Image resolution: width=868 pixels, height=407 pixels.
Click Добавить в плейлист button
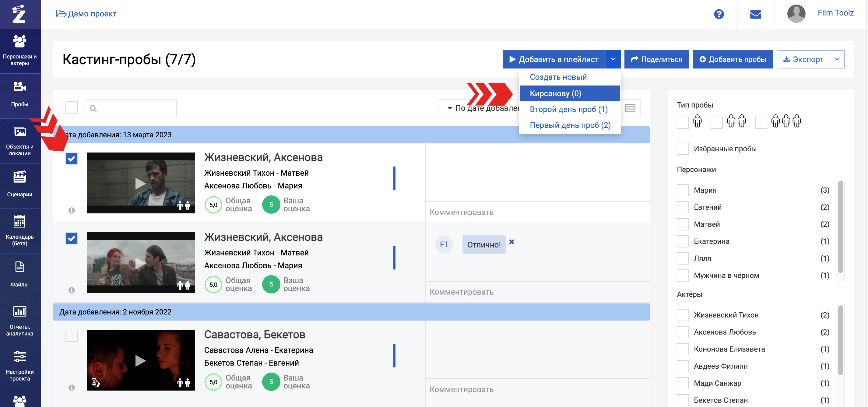click(x=554, y=59)
